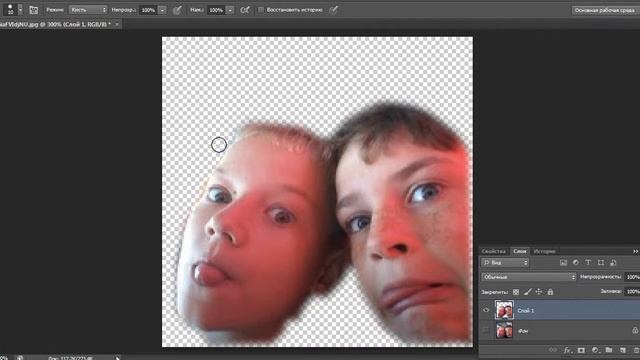Filter layers by adjustment layers icon
Viewport: 640px width, 360px height.
click(x=576, y=262)
